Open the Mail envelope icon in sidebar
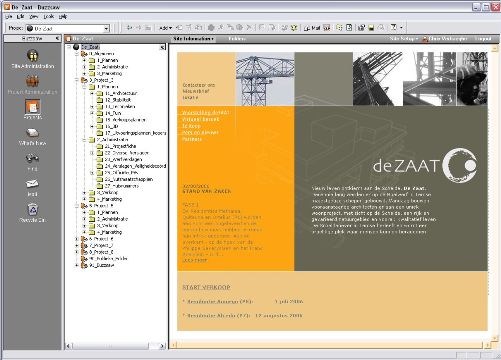Image resolution: width=501 pixels, height=360 pixels. click(x=32, y=187)
